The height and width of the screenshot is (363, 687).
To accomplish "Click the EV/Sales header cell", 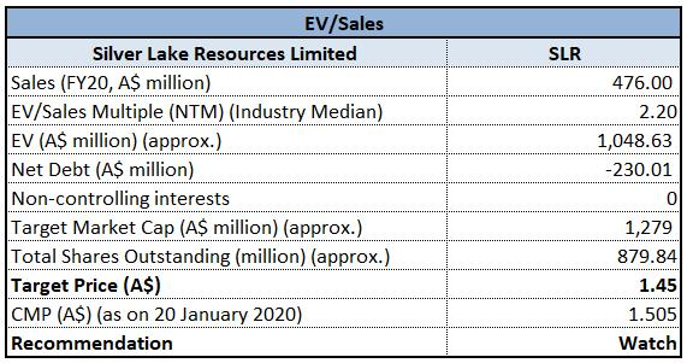I will coord(344,23).
